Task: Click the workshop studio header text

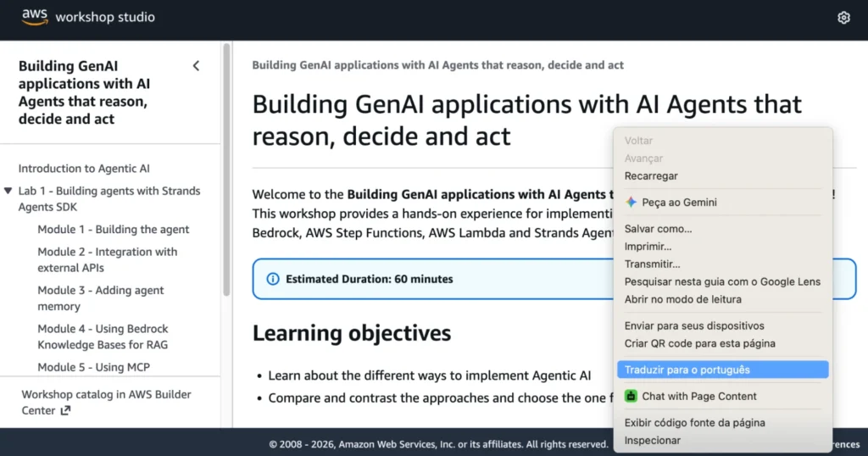Action: click(x=105, y=17)
